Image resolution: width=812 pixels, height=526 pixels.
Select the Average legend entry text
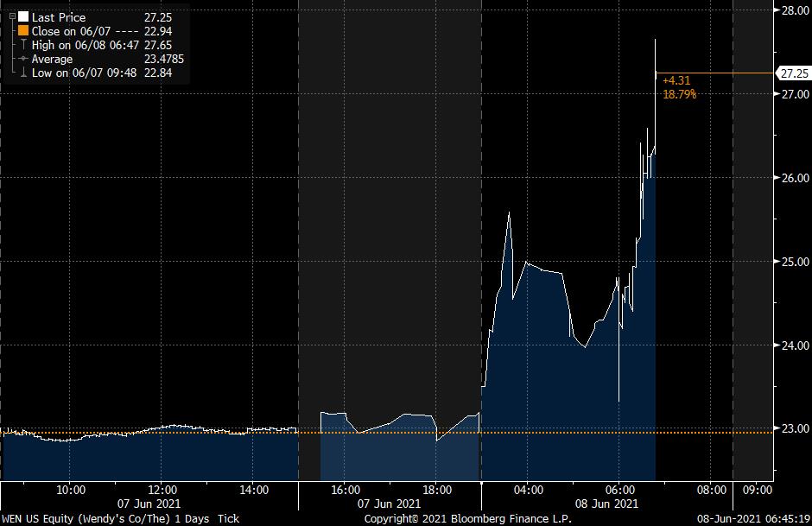[52, 59]
